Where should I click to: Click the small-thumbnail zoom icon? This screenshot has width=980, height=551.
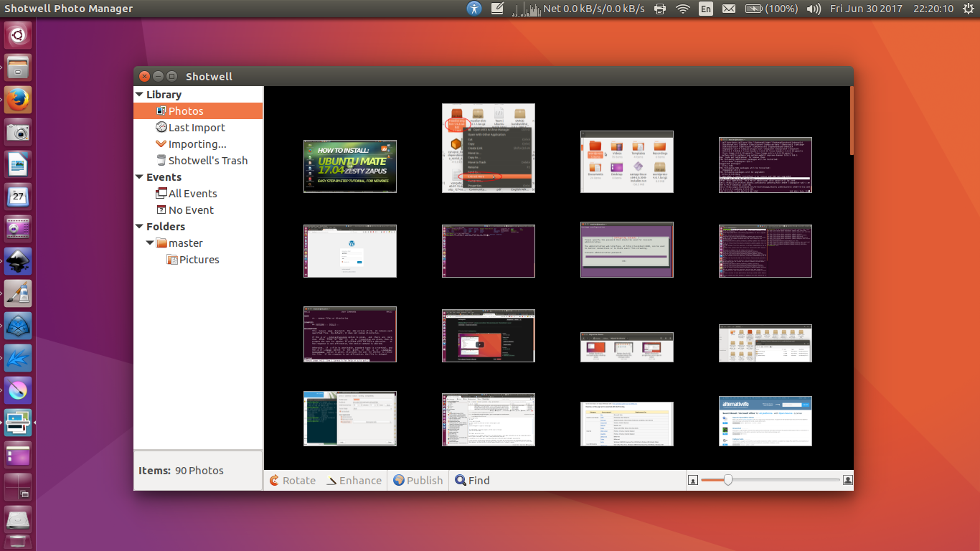click(692, 479)
